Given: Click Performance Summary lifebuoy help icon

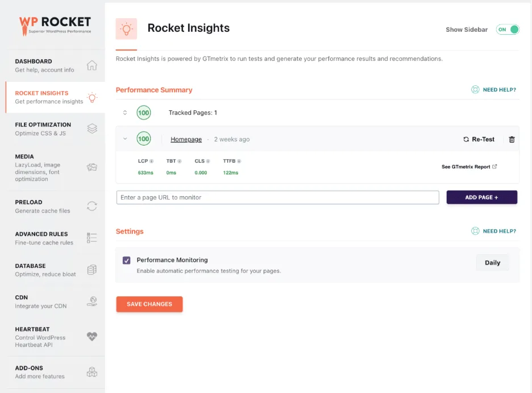Looking at the screenshot, I should [475, 90].
